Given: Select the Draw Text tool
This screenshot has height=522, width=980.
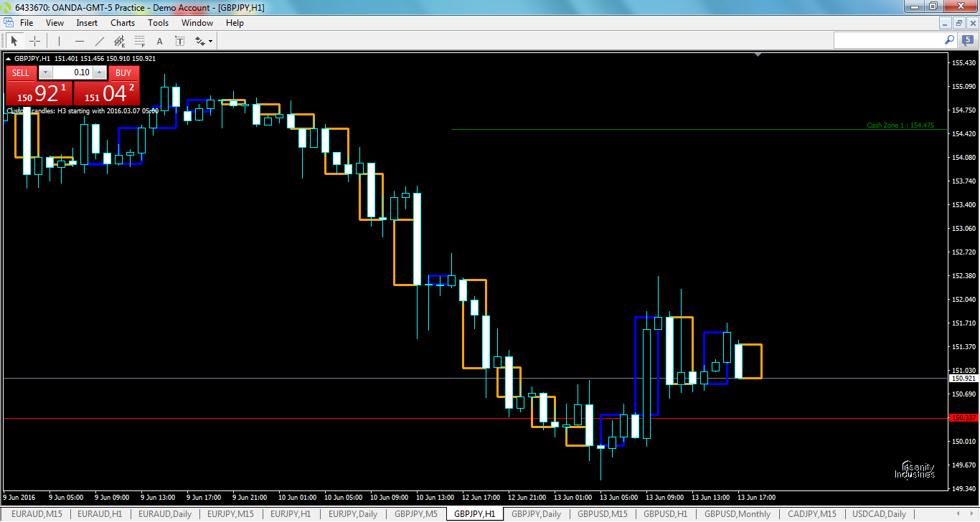Looking at the screenshot, I should (x=159, y=40).
